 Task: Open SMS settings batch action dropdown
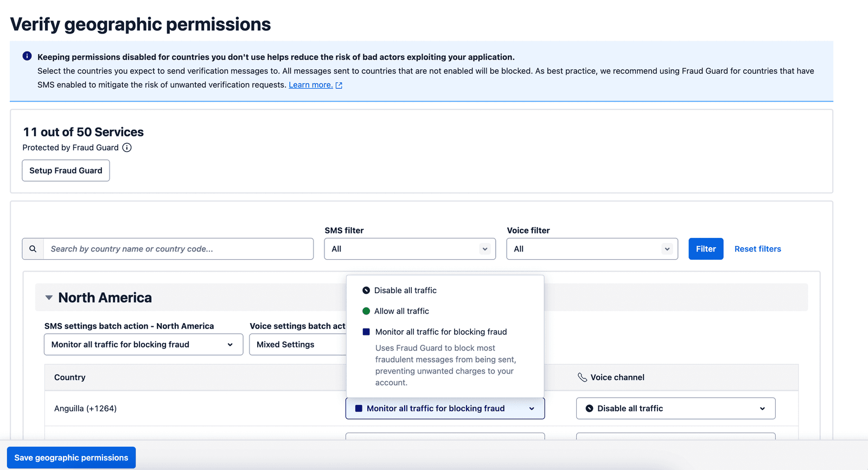[143, 344]
